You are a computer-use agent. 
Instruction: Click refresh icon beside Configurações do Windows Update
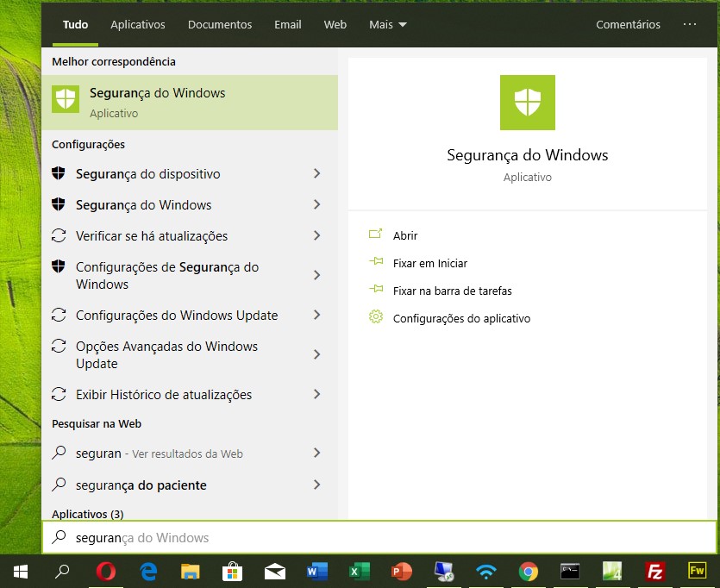(x=59, y=315)
